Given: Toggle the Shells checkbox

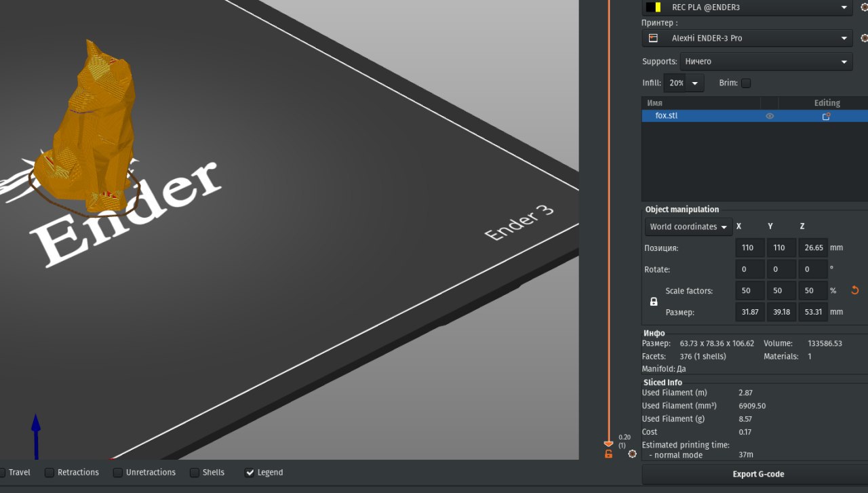Looking at the screenshot, I should pyautogui.click(x=195, y=472).
